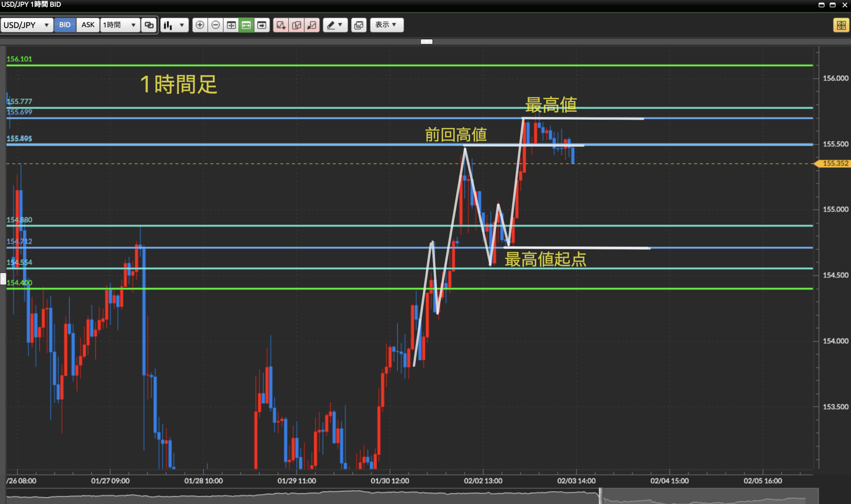Click the scroll-to-latest arrow icon
The image size is (851, 504).
click(262, 25)
